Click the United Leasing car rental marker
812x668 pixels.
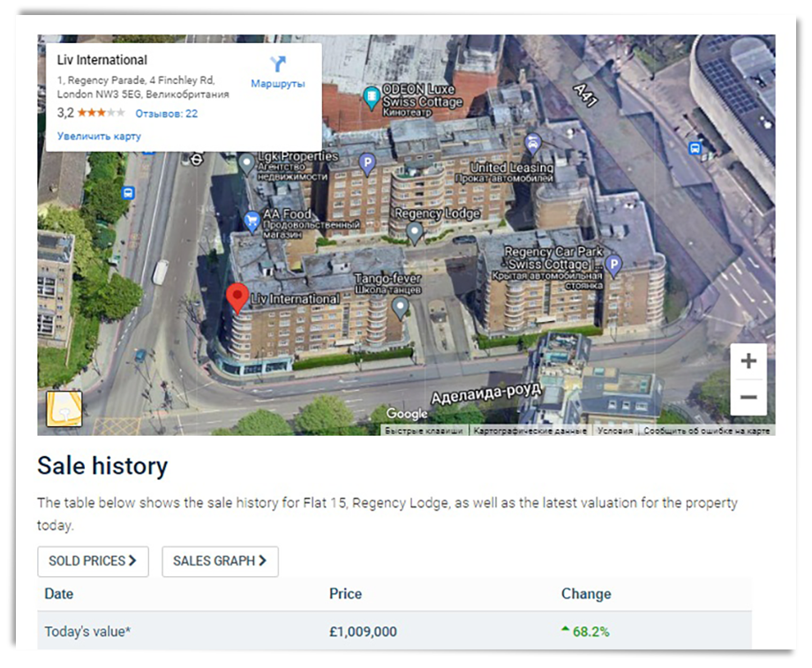(x=532, y=143)
